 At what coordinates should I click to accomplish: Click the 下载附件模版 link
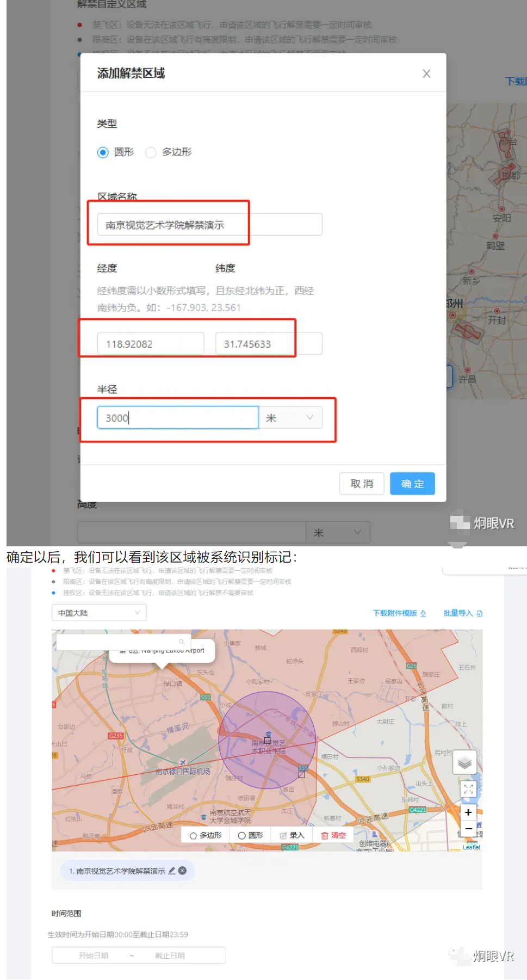tap(399, 613)
